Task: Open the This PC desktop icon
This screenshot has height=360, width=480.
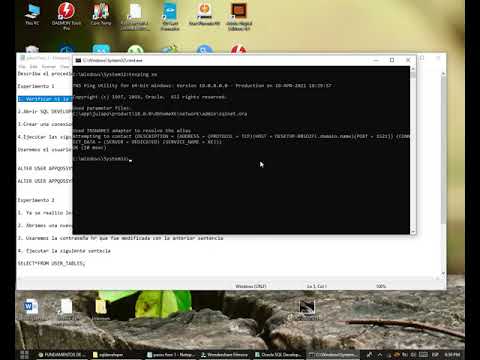Action: [x=32, y=14]
